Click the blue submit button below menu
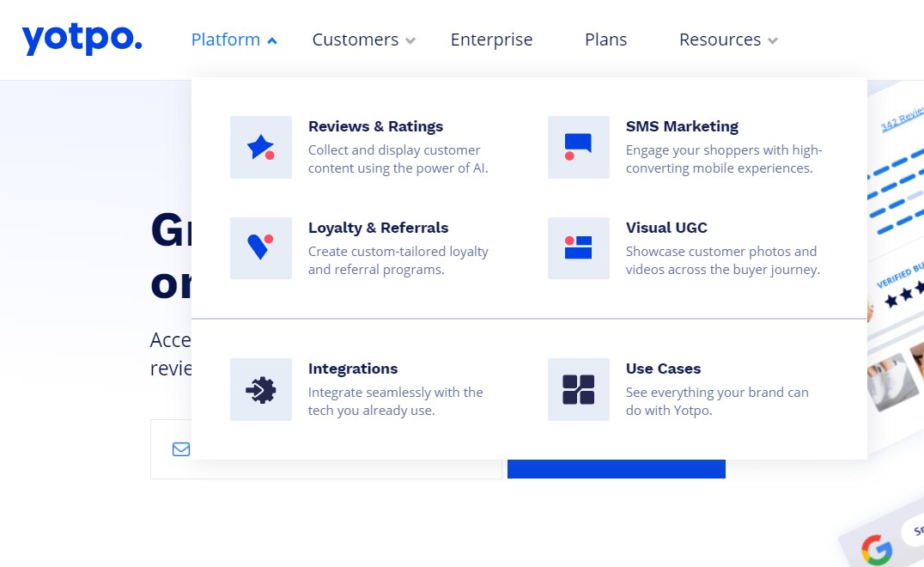The height and width of the screenshot is (567, 924). [617, 468]
